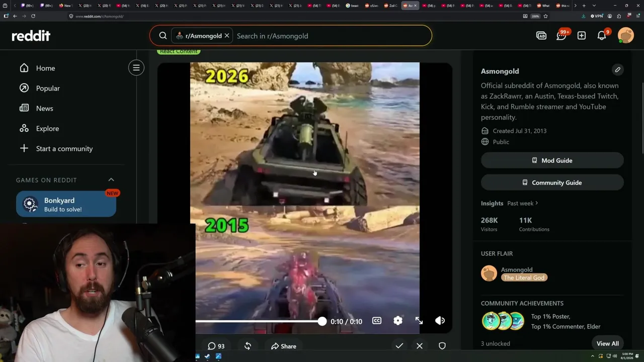Screen dimensions: 644x362
Task: Open the 93 comments
Action: pyautogui.click(x=216, y=346)
